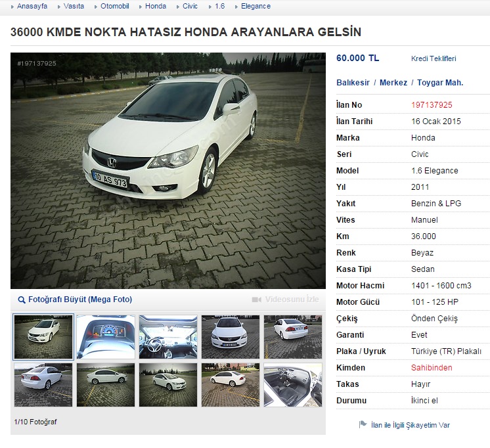Open İlan ile İlgili Şikayetim Var link
The image size is (490, 448).
click(411, 425)
